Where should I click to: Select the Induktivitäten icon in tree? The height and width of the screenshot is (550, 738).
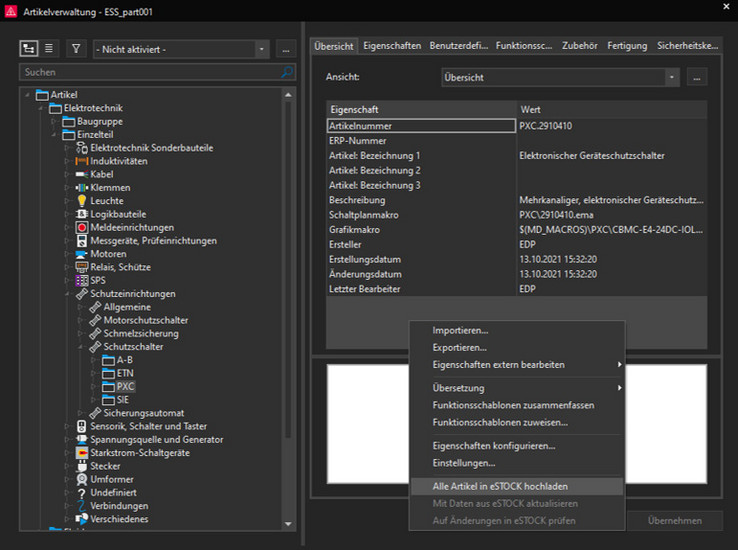point(82,161)
